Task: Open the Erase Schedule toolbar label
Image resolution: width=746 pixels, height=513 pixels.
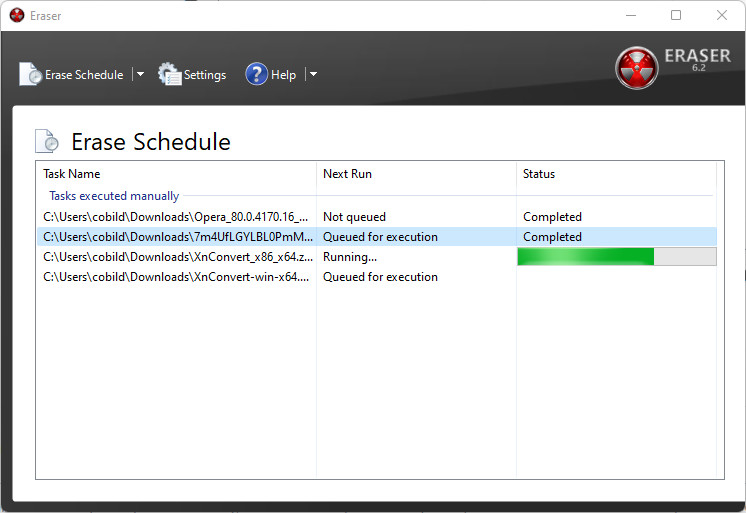Action: point(84,75)
